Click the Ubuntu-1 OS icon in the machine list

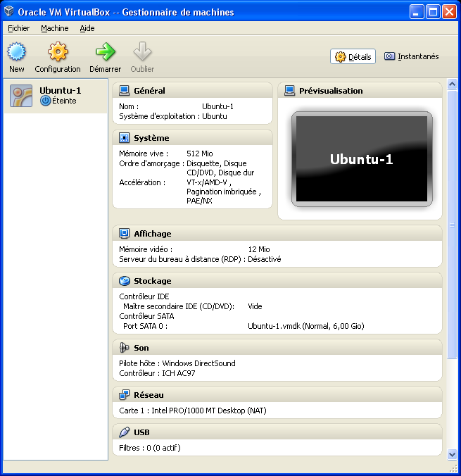(x=21, y=96)
